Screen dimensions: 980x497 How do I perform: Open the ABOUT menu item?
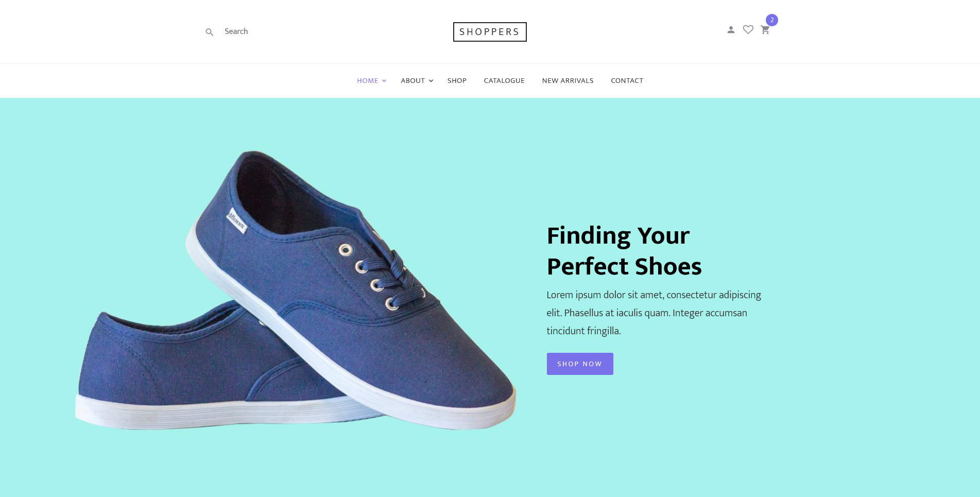pyautogui.click(x=413, y=81)
